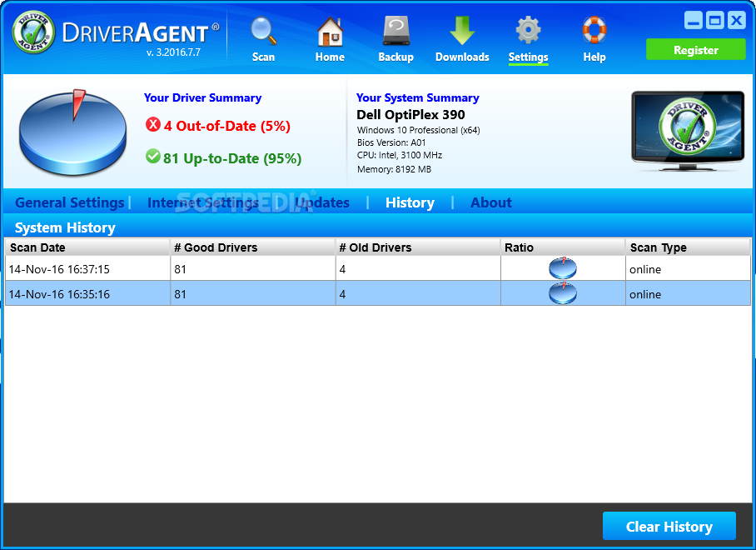
Task: Open the About tab
Action: (x=491, y=202)
